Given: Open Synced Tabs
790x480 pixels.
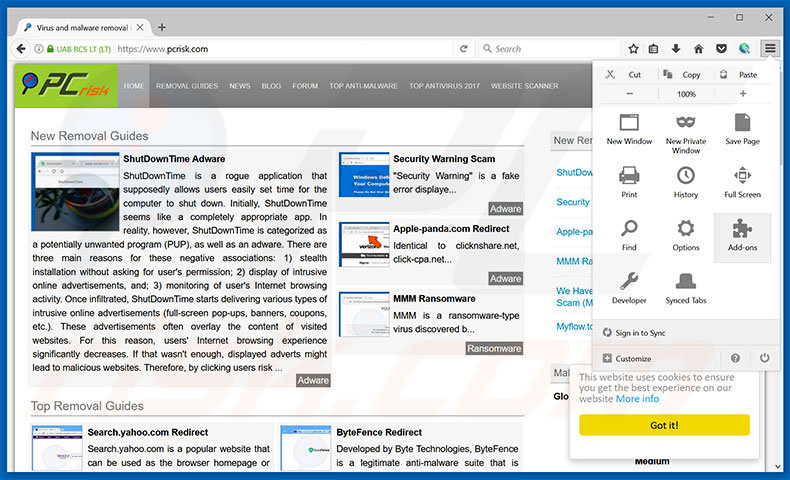Looking at the screenshot, I should 686,289.
